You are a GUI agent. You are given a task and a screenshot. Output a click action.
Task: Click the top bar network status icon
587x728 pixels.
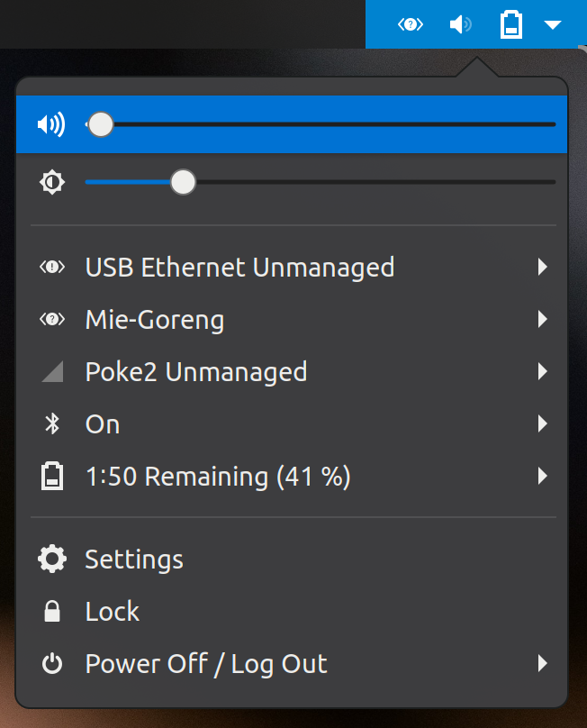tap(411, 24)
